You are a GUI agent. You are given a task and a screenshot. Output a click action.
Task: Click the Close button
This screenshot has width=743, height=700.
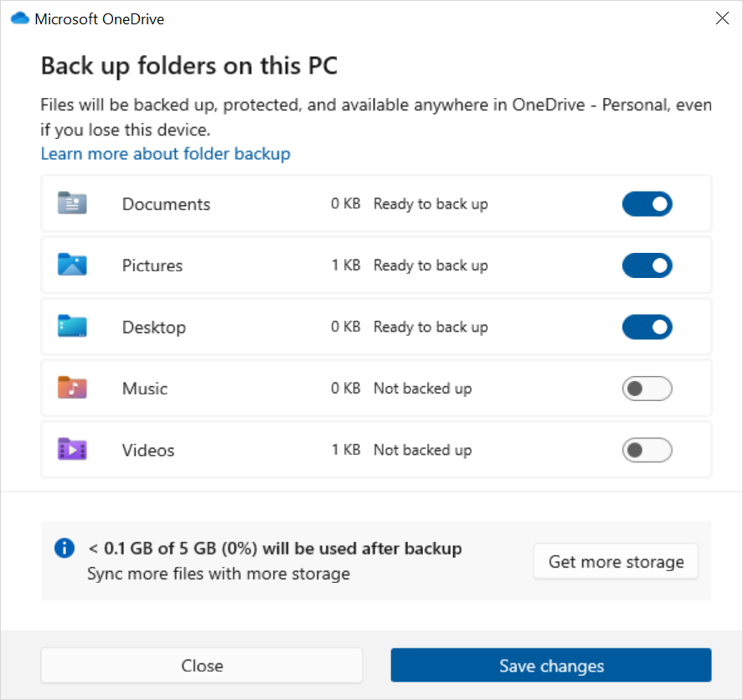click(201, 666)
